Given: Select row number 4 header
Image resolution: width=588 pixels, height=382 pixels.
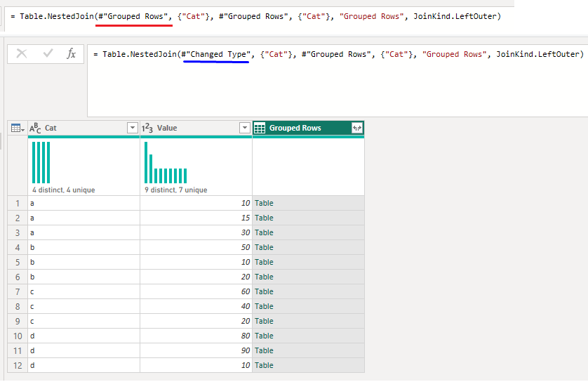Looking at the screenshot, I should [x=17, y=247].
